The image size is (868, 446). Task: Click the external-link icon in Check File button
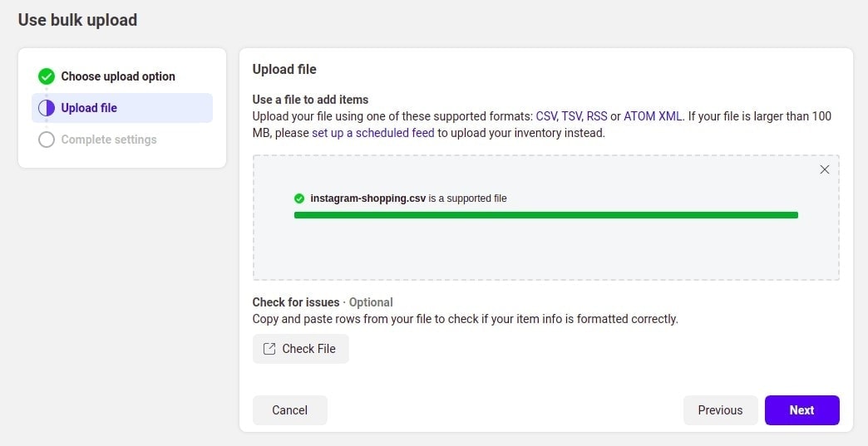(269, 349)
